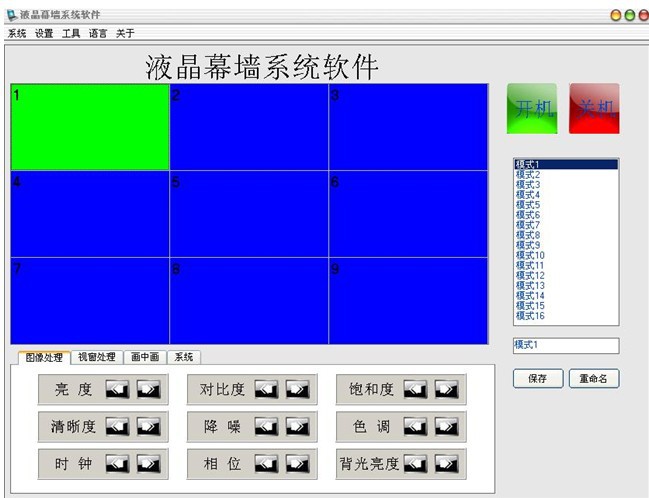Viewport: 649px width, 498px height.
Task: Increase 背光亮度 backlight with right arrow
Action: (446, 464)
